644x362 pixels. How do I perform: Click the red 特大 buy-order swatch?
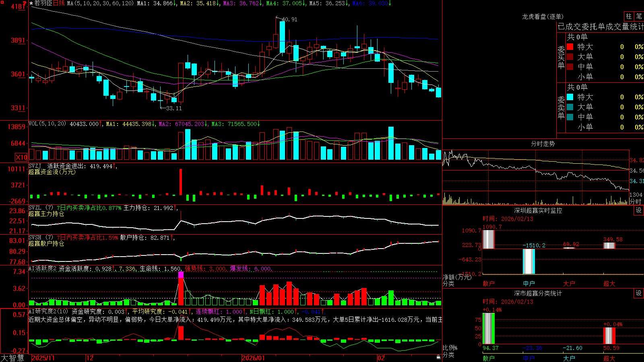[x=570, y=47]
